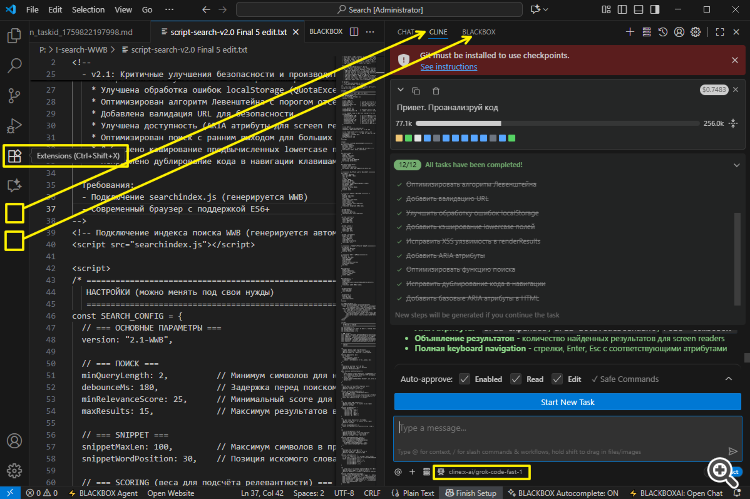Image resolution: width=750 pixels, height=499 pixels.
Task: Maximize the secondary side bar panel
Action: pyautogui.click(x=720, y=32)
